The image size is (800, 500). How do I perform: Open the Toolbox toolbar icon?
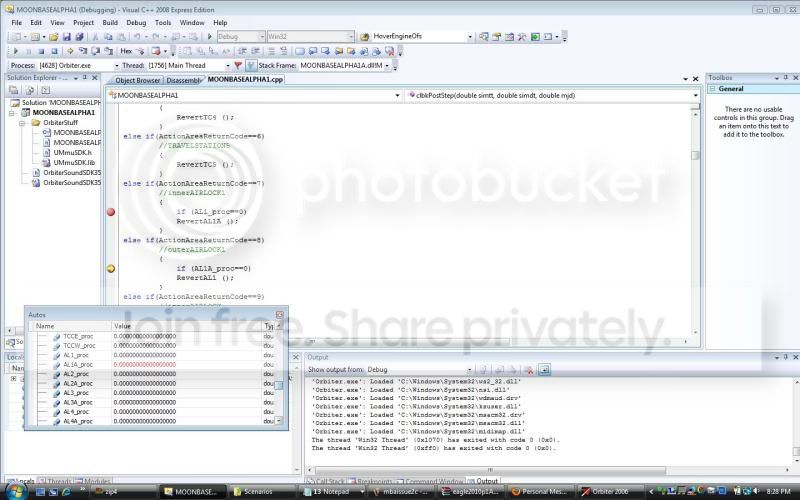click(522, 37)
